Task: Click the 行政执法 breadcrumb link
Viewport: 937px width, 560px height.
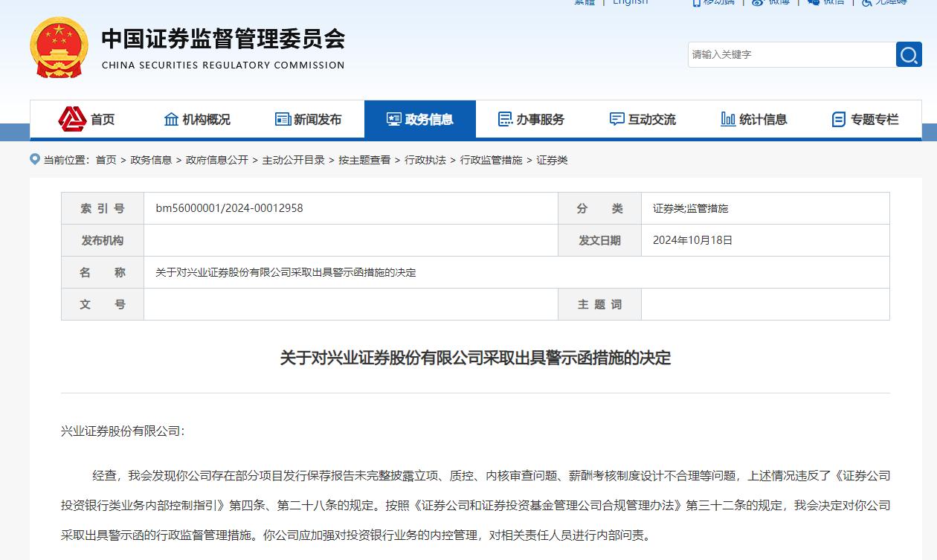Action: pyautogui.click(x=425, y=160)
